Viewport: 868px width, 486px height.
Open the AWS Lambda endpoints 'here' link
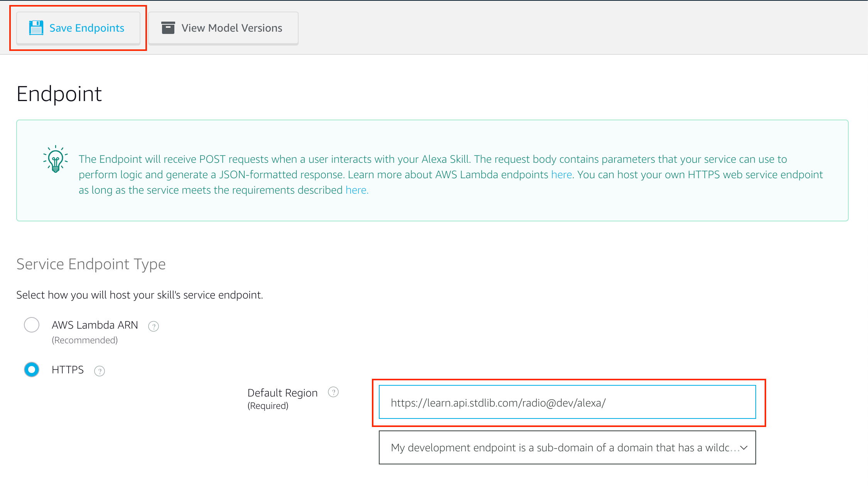coord(561,175)
